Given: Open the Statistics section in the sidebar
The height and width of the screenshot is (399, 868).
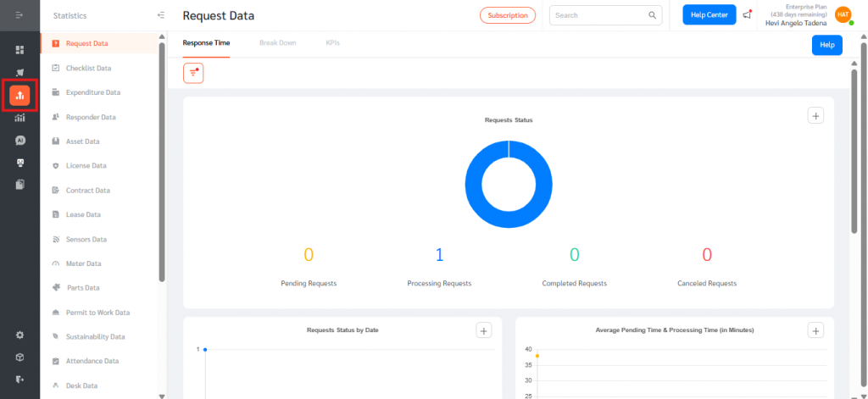Looking at the screenshot, I should pos(19,95).
